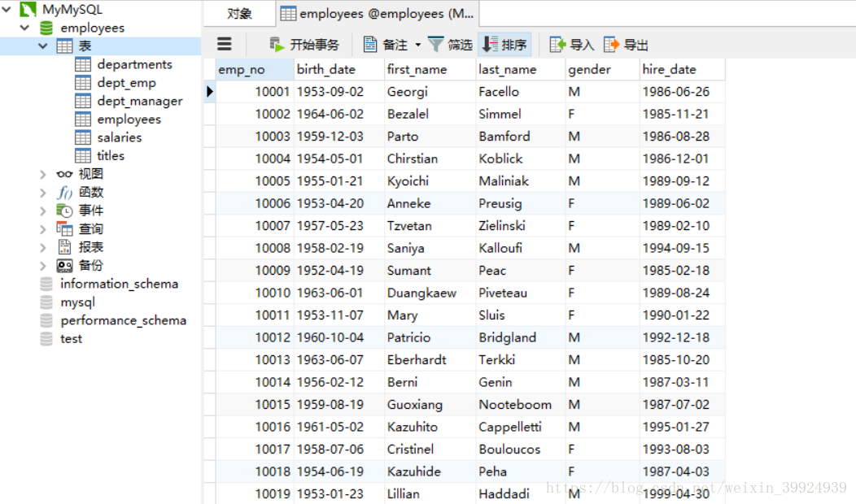This screenshot has height=504, width=856.
Task: Click the mysql database icon
Action: [46, 302]
